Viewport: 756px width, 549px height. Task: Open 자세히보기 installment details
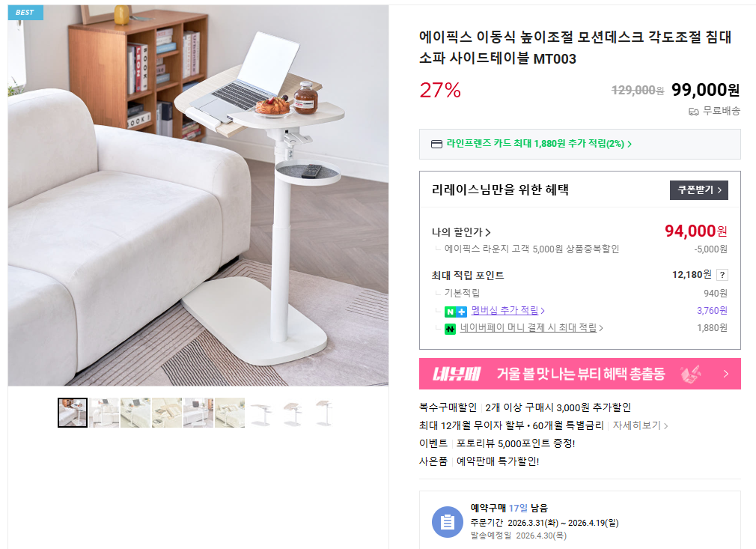[x=640, y=425]
